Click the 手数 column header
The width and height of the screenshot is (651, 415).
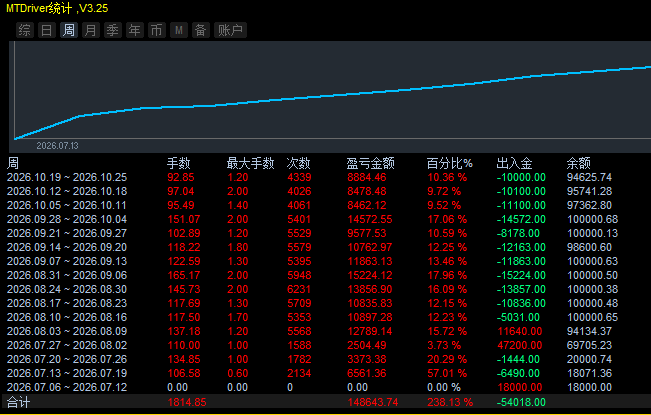tap(179, 163)
